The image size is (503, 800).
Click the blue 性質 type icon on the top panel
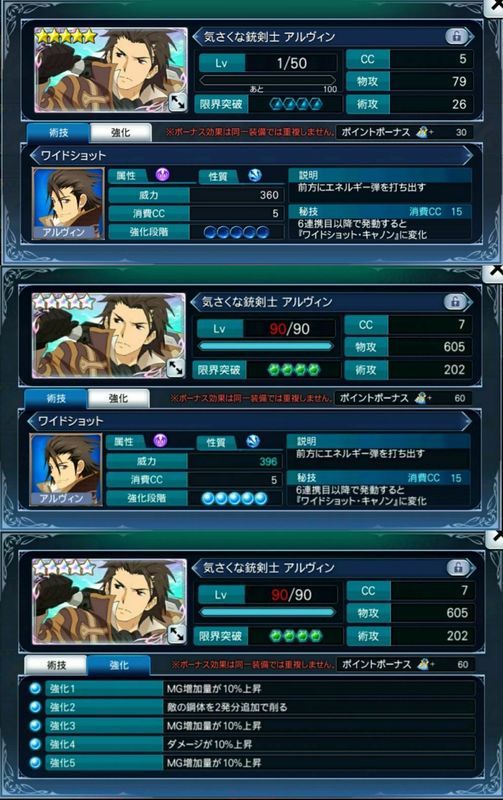tap(255, 176)
